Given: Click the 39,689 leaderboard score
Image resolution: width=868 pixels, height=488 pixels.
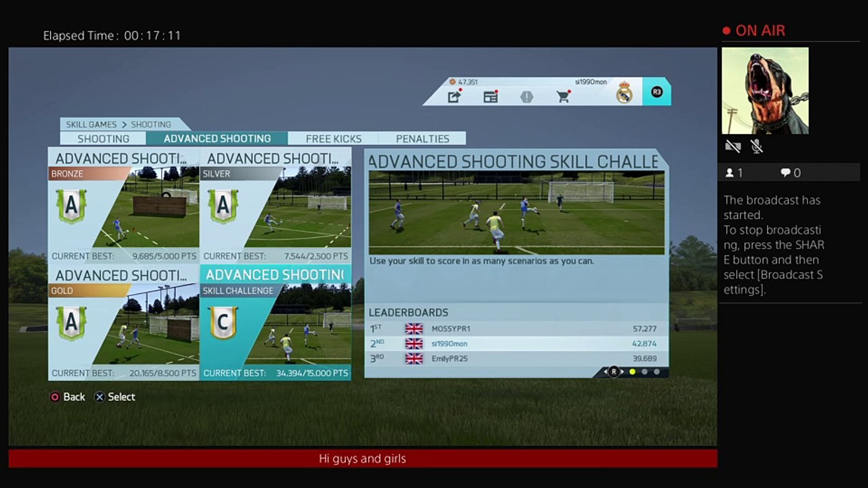Looking at the screenshot, I should coord(644,359).
